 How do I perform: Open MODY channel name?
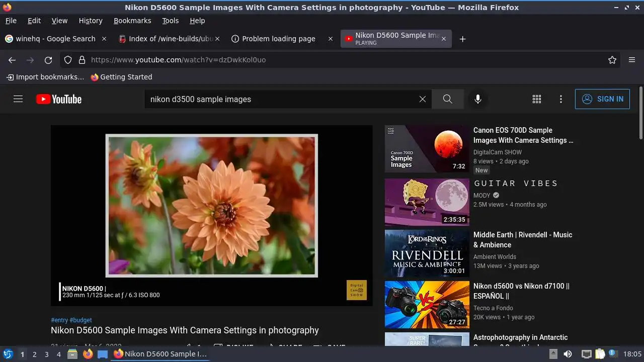[481, 196]
